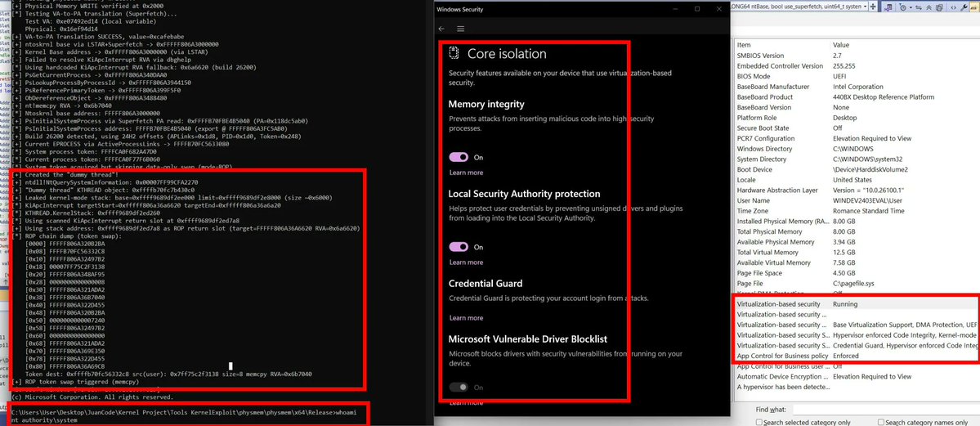Check Search category names only

pyautogui.click(x=882, y=423)
